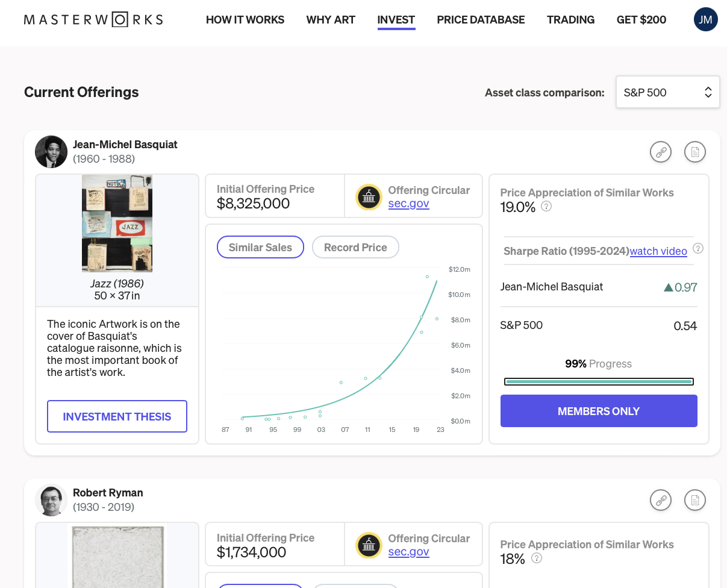Image resolution: width=727 pixels, height=588 pixels.
Task: Click the S&P 500 0.54 Sharpe value
Action: coord(685,326)
